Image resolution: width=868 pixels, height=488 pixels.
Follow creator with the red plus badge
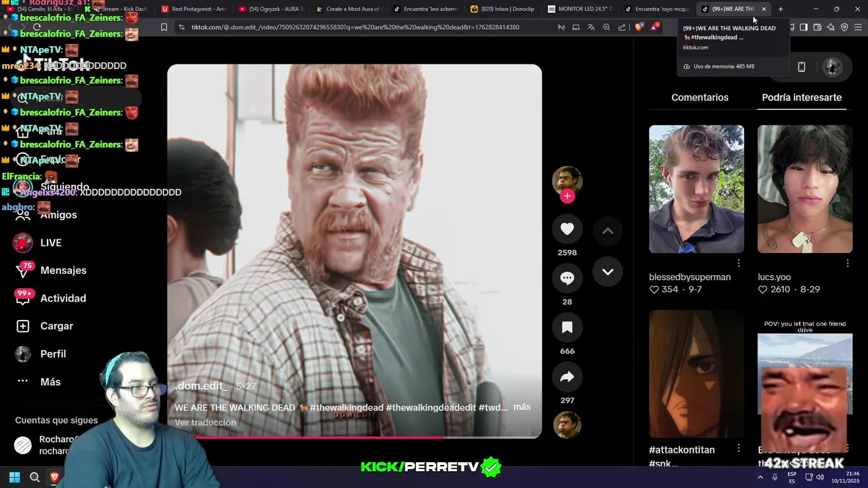point(567,196)
